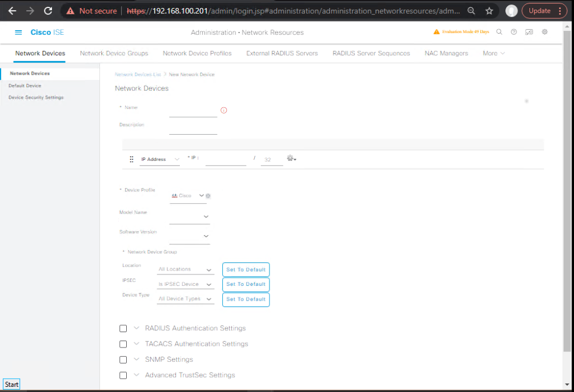Screen dimensions: 574x392
Task: Click the drag handle beside IP Address
Action: [131, 159]
